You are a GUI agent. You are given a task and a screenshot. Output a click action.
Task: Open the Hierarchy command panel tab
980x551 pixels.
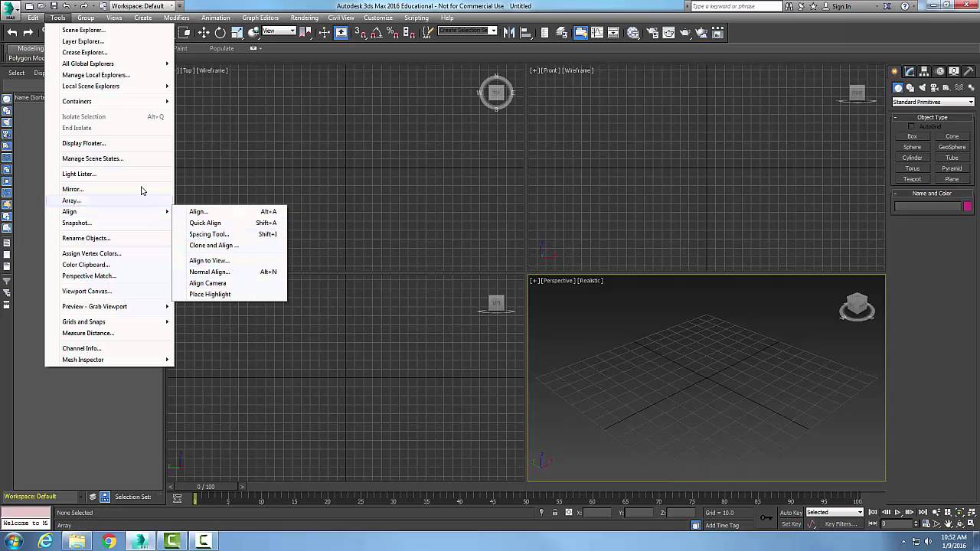(x=926, y=71)
